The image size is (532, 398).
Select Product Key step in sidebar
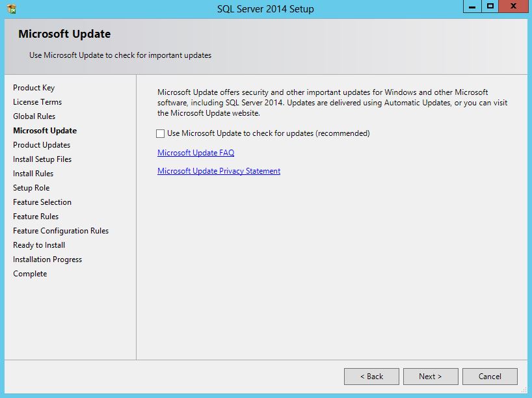click(x=34, y=88)
